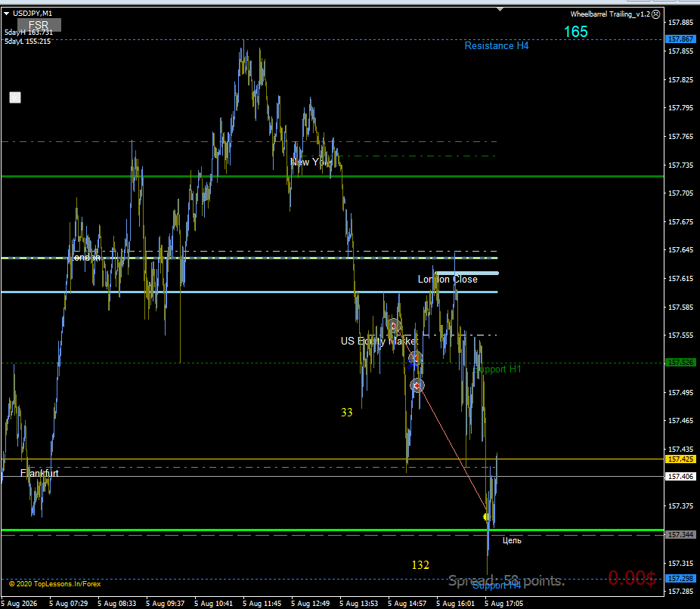700x609 pixels.
Task: Select the middle circled trade marker
Action: pyautogui.click(x=416, y=358)
